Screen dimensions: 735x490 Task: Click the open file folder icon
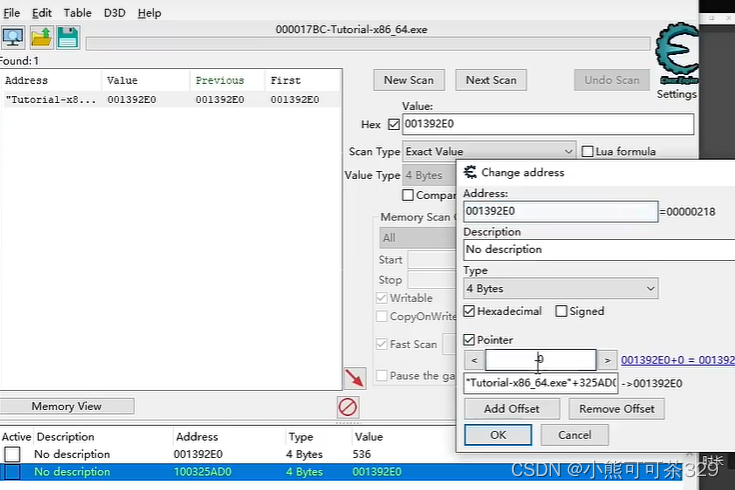[x=41, y=38]
